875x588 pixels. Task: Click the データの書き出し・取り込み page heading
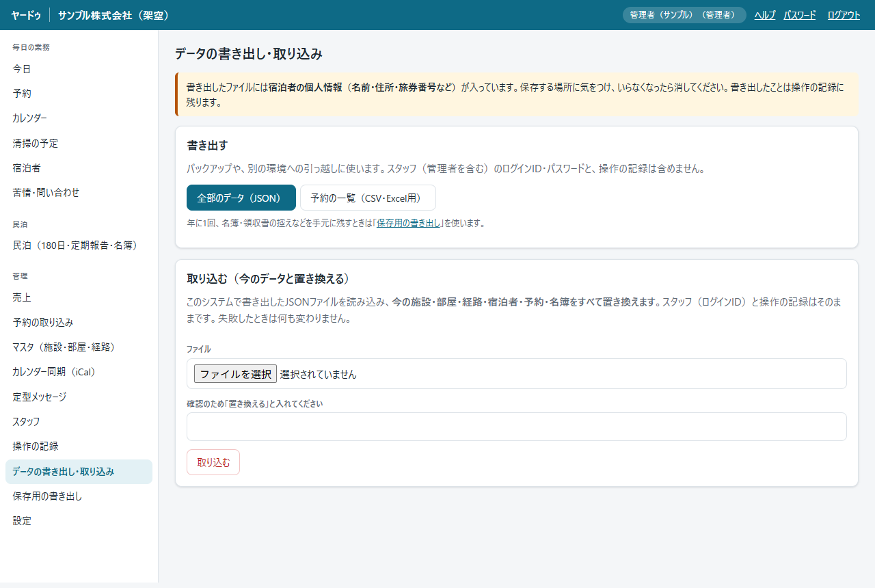click(x=249, y=54)
